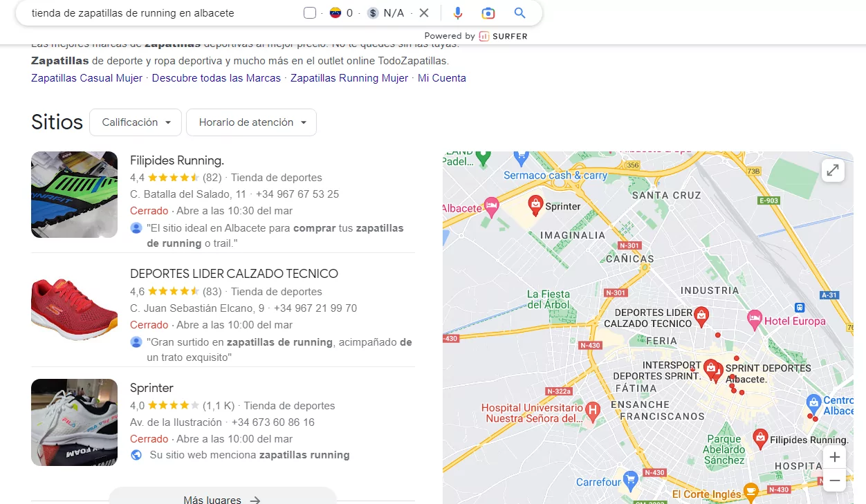
Task: Clear the search query with X
Action: point(424,13)
